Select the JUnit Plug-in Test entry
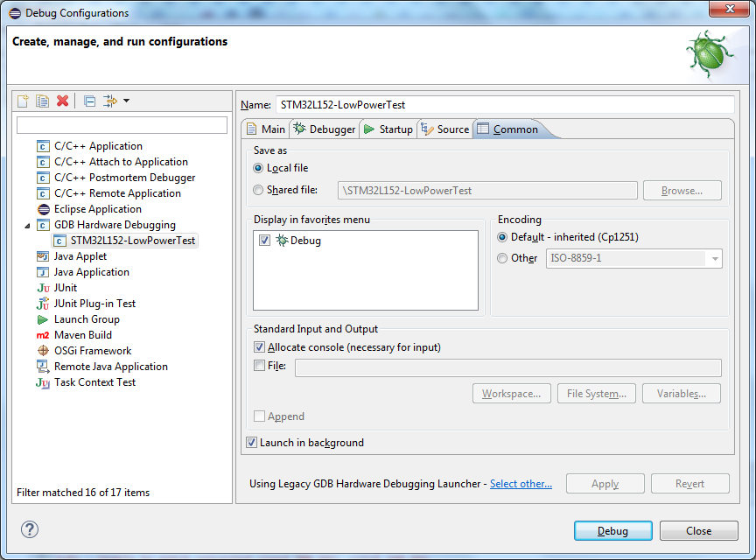The height and width of the screenshot is (560, 756). pyautogui.click(x=94, y=304)
